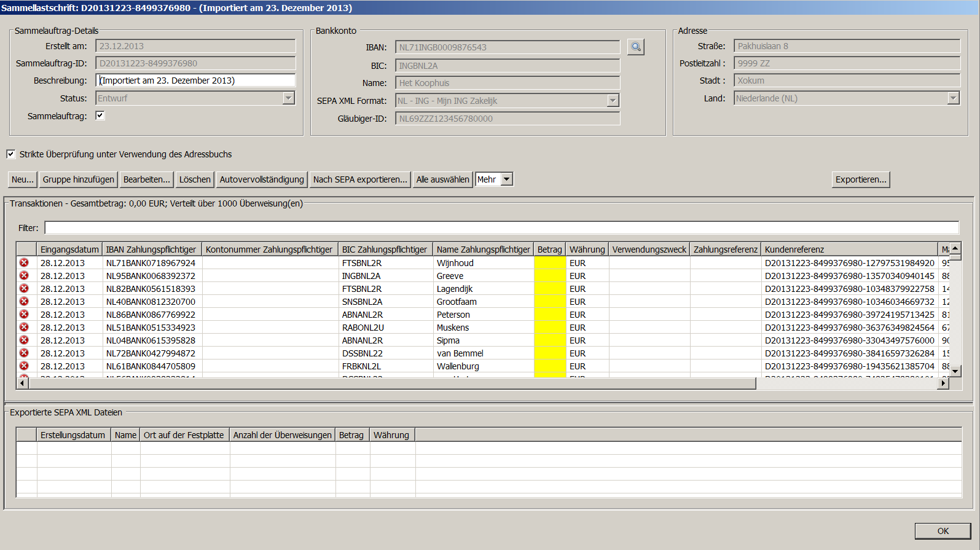Click the Löschen button
This screenshot has height=550, width=980.
195,179
